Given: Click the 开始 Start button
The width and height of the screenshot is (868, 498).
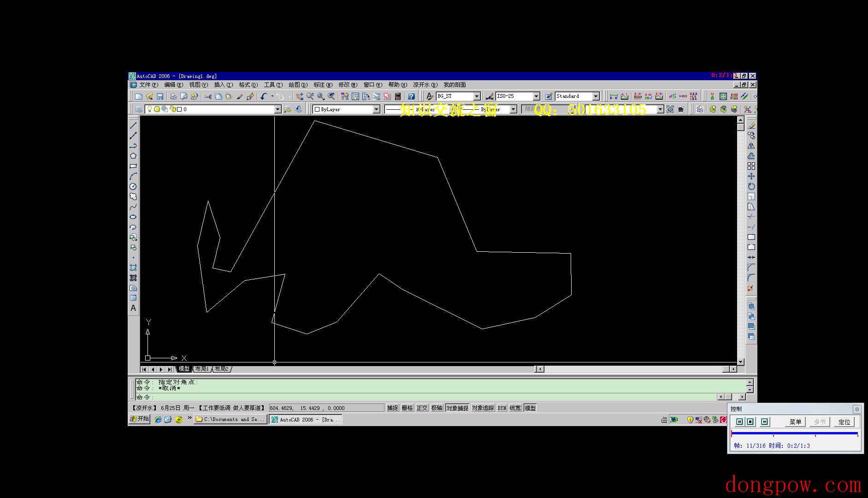Looking at the screenshot, I should point(140,419).
